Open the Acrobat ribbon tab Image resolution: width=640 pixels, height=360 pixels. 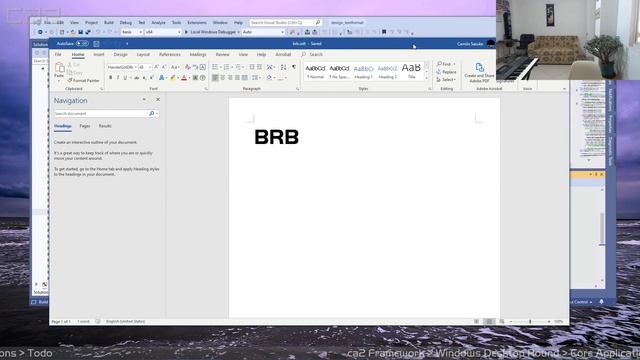(283, 54)
